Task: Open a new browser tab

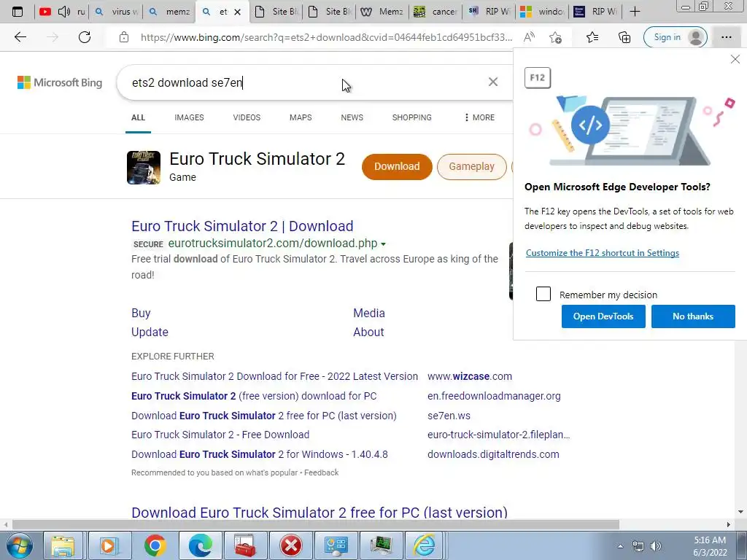Action: [635, 12]
